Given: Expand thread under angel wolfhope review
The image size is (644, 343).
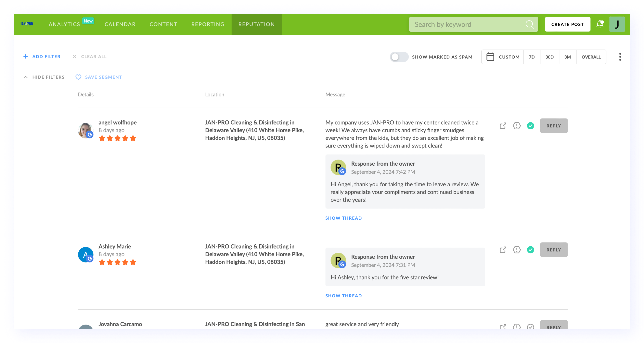Looking at the screenshot, I should point(343,218).
